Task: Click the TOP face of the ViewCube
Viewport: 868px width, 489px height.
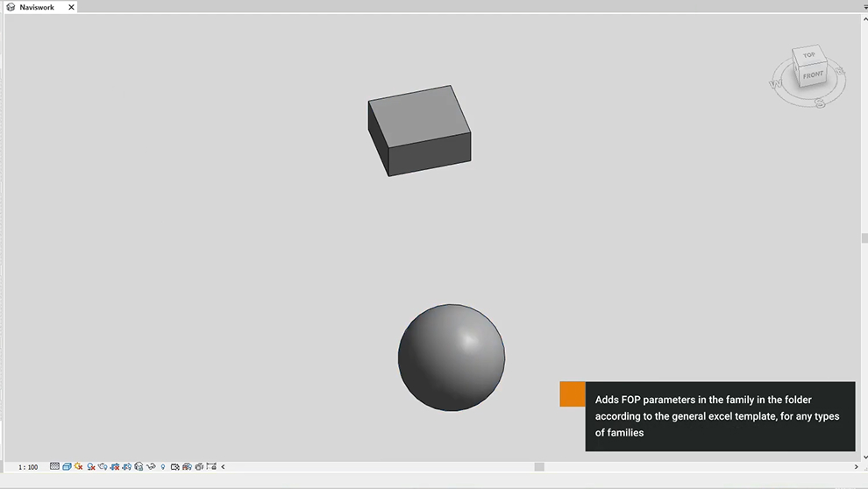Action: click(808, 55)
